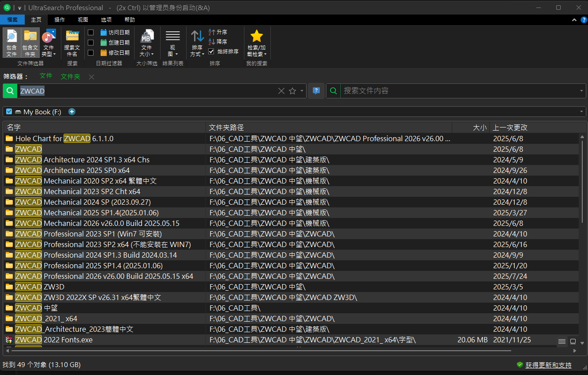Image resolution: width=588 pixels, height=375 pixels.
Task: Click the ZWCAD 中望 folder icon
Action: coord(9,308)
